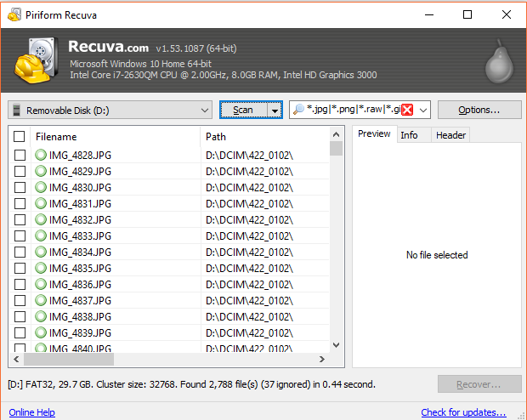Click the Recuva hard-hat drive logo
This screenshot has width=527, height=420.
pyautogui.click(x=35, y=60)
